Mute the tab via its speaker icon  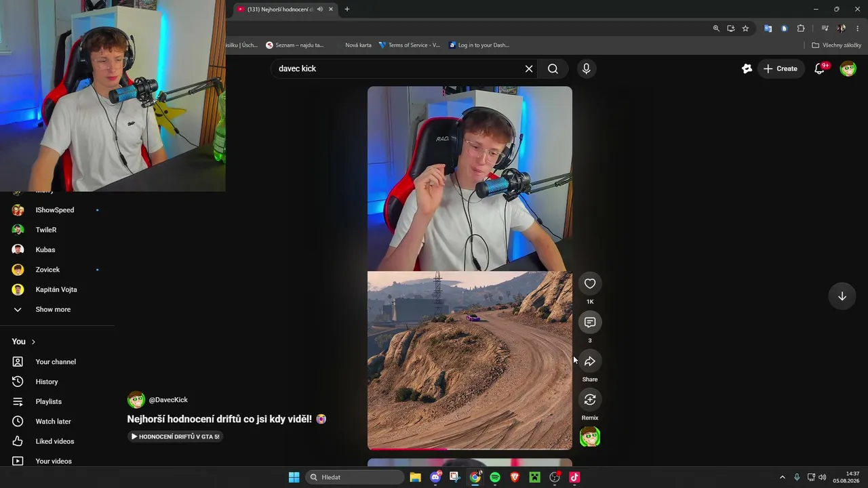[320, 9]
